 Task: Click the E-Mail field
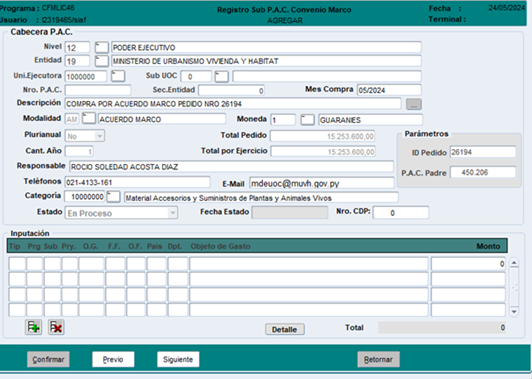pyautogui.click(x=322, y=183)
